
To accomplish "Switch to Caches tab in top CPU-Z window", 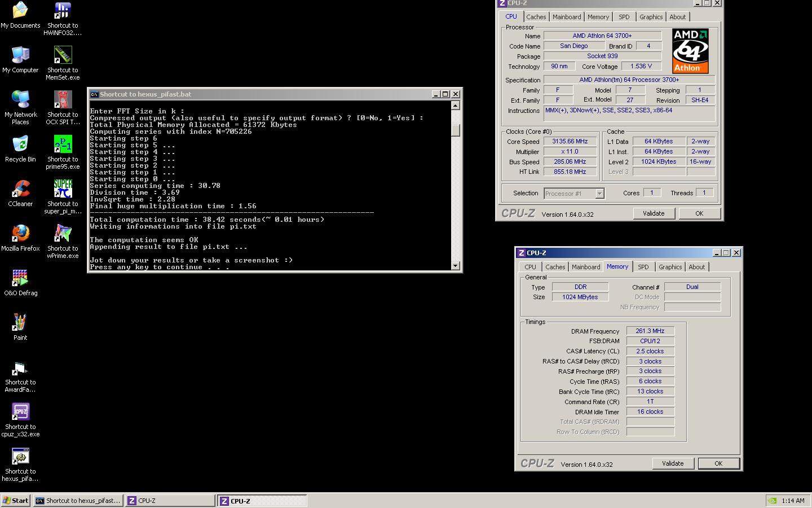I will point(536,17).
